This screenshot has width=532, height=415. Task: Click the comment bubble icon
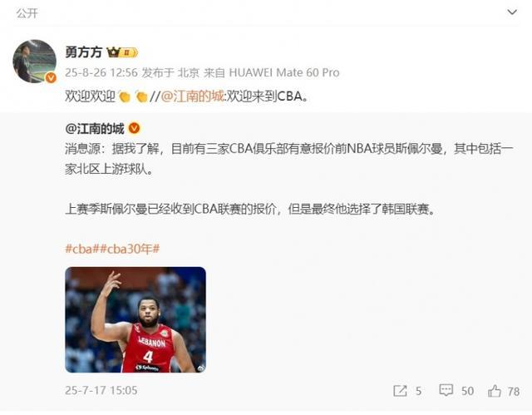coord(446,390)
